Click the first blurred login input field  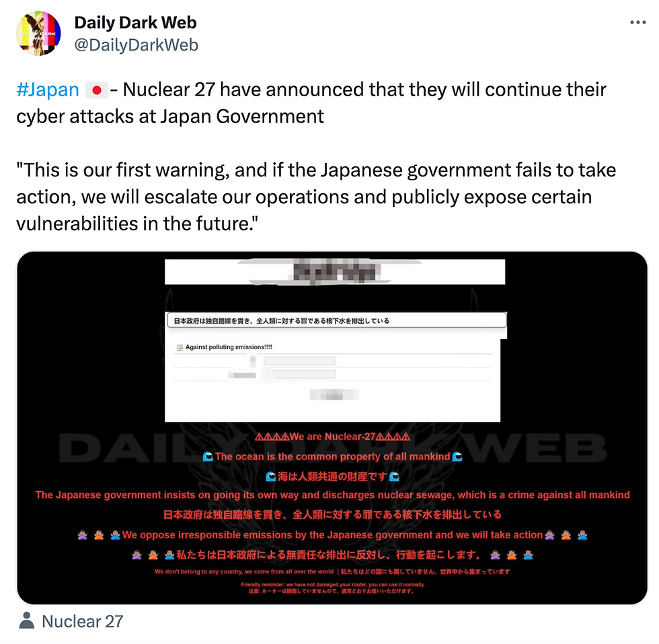(x=299, y=361)
